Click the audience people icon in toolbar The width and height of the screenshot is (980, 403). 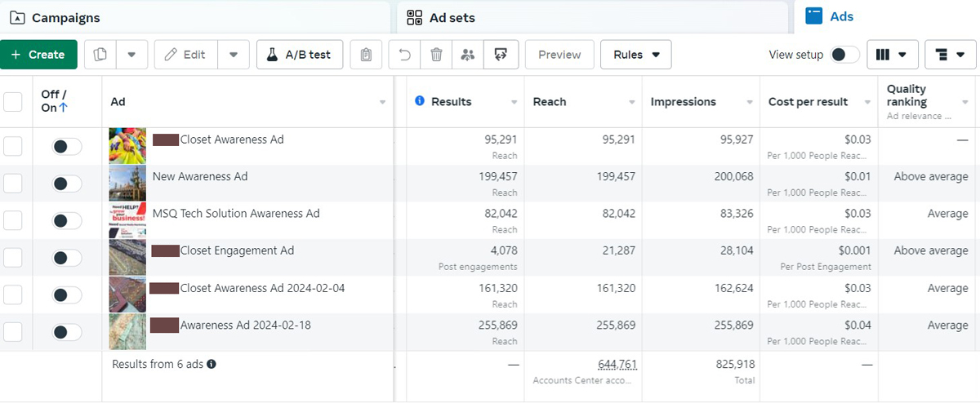[468, 55]
